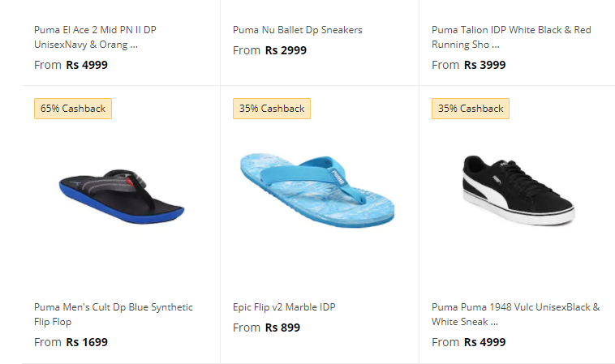Open Puma Talion IDP Running Shoe link
This screenshot has height=364, width=615.
pyautogui.click(x=511, y=37)
